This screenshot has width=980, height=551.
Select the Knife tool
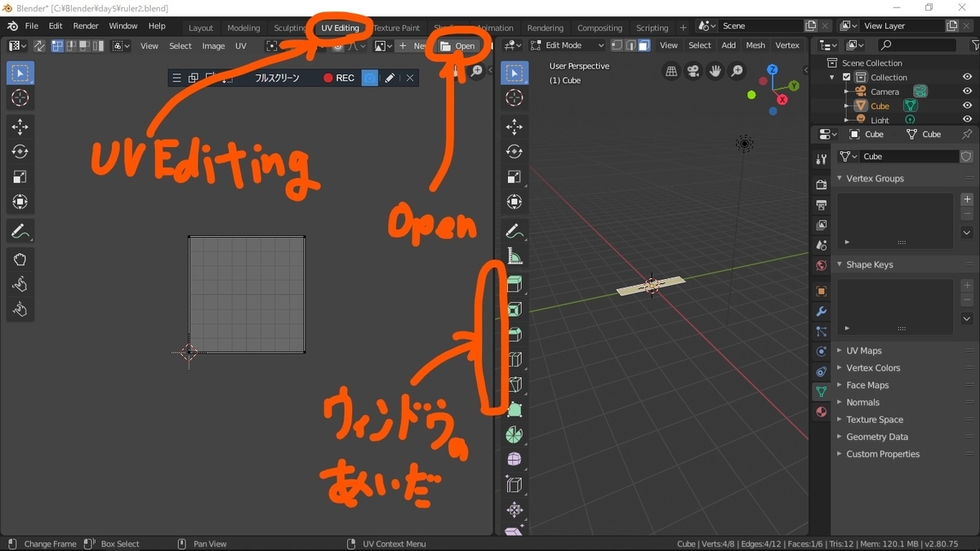[514, 384]
